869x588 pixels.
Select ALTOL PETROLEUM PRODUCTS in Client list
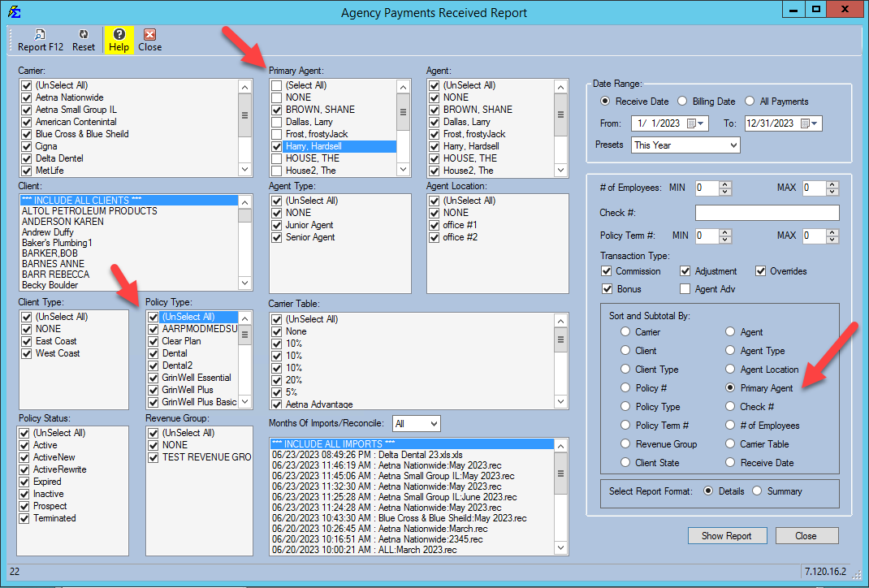[89, 211]
